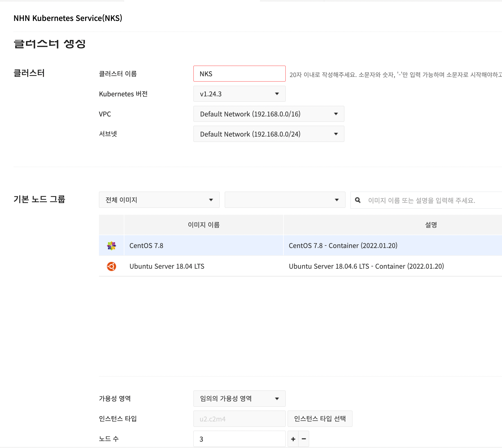Click the 설명 column header
The width and height of the screenshot is (502, 448).
point(393,225)
